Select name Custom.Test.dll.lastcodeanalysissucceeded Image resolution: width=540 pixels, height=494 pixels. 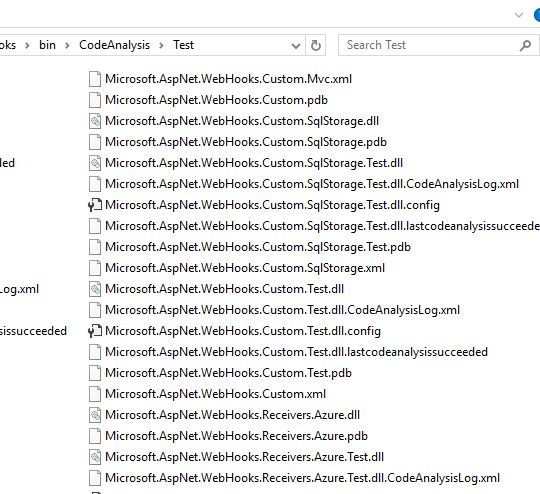coord(297,352)
